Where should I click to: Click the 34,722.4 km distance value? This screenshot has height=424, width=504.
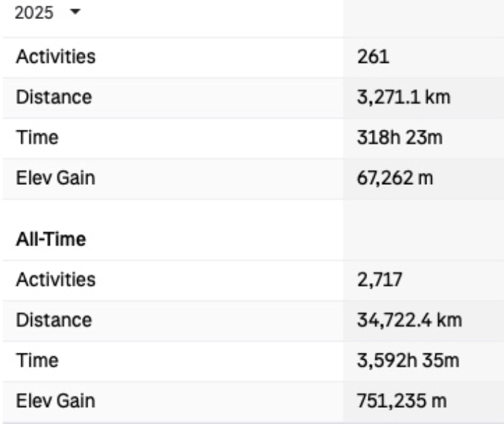click(410, 320)
